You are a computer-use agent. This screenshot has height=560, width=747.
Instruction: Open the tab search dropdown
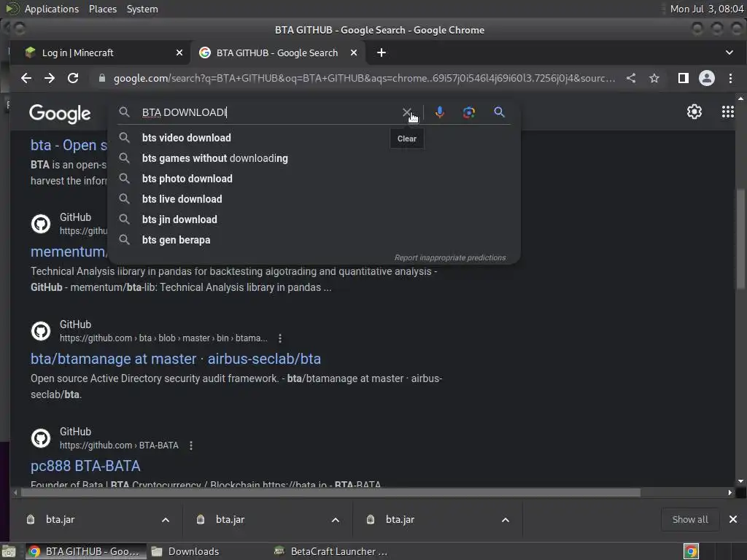(729, 52)
